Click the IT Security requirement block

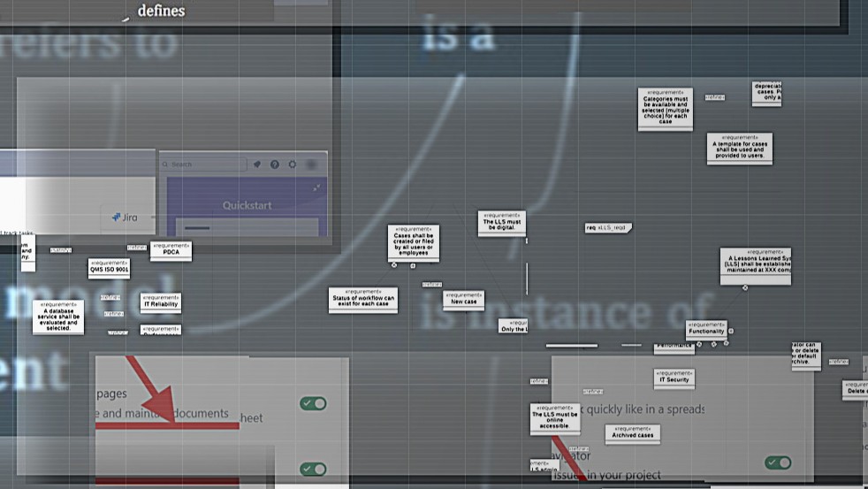click(674, 378)
